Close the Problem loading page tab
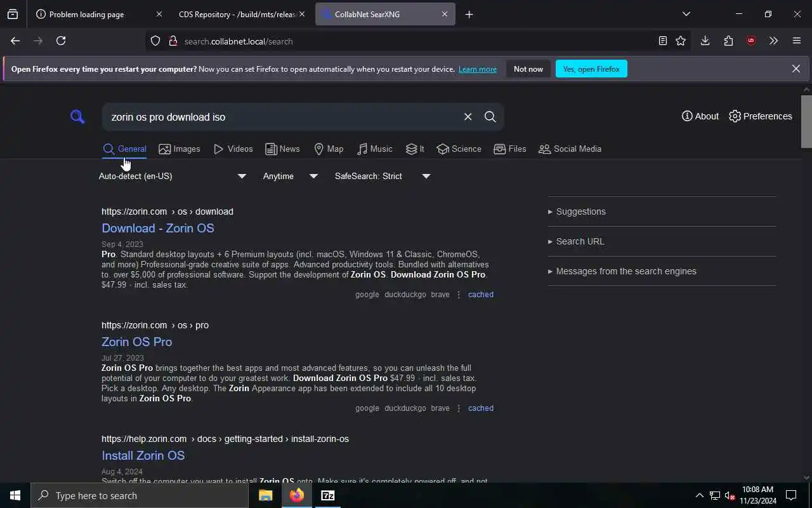Viewport: 812px width, 508px height. click(159, 14)
